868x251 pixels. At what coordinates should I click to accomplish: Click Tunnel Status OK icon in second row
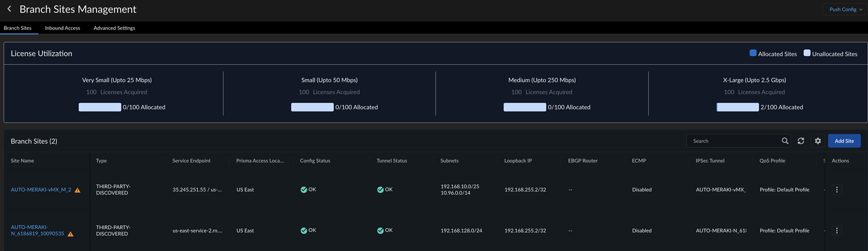coord(380,231)
